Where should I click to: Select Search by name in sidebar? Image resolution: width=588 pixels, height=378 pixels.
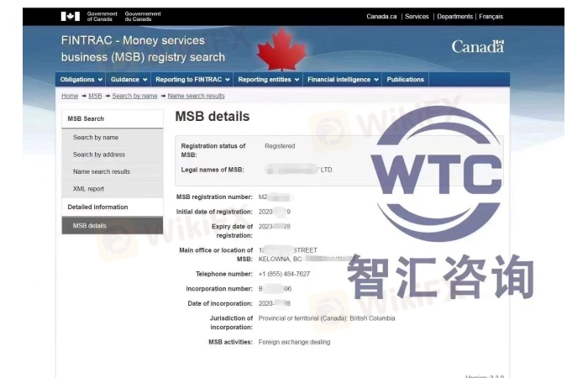[95, 137]
